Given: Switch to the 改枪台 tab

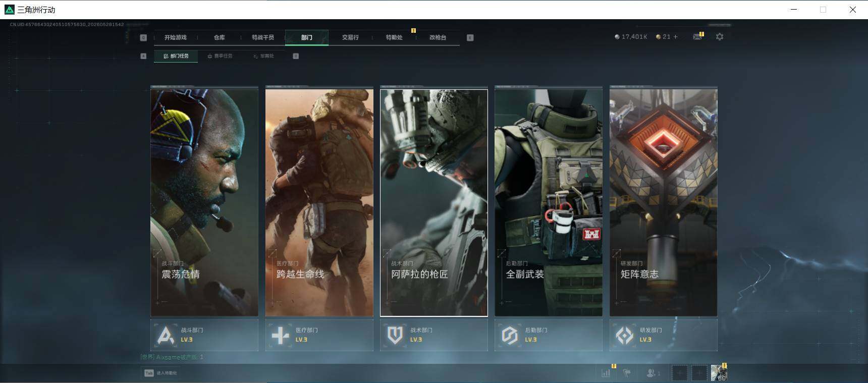Looking at the screenshot, I should (438, 37).
